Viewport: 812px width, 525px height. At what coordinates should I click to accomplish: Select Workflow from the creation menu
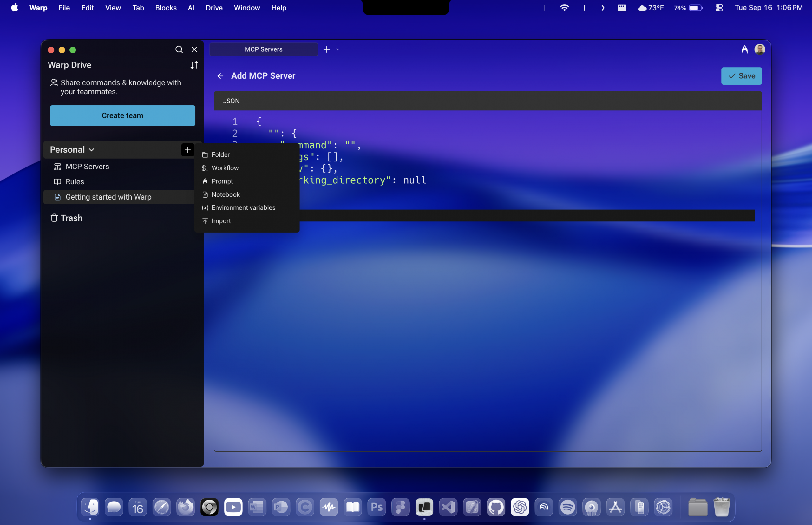tap(225, 168)
